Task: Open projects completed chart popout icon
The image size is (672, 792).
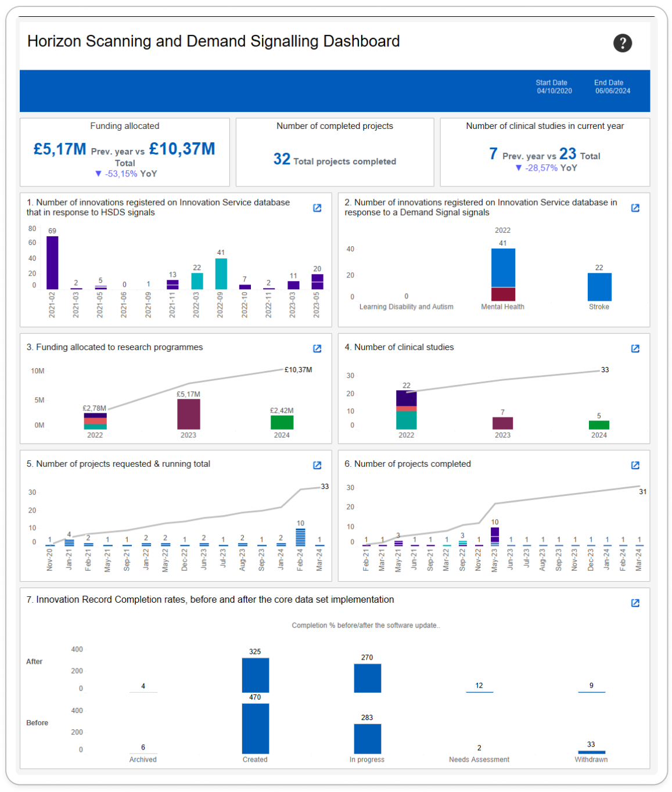Action: click(x=635, y=465)
